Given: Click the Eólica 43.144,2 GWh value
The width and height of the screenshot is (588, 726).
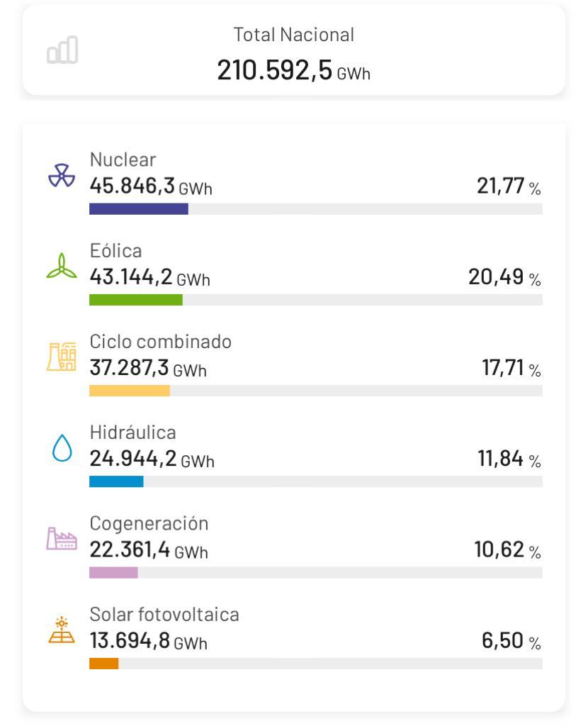Looking at the screenshot, I should coord(149,279).
